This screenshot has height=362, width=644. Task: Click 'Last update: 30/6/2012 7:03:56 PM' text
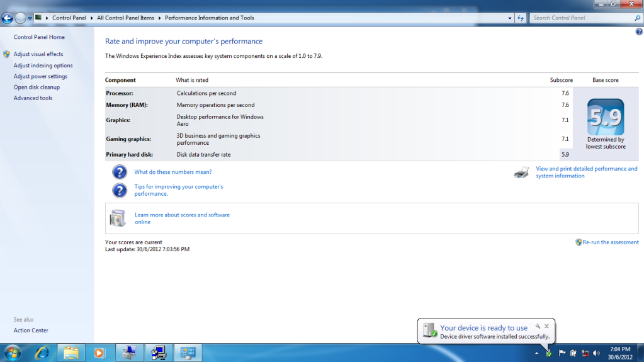[x=147, y=249]
